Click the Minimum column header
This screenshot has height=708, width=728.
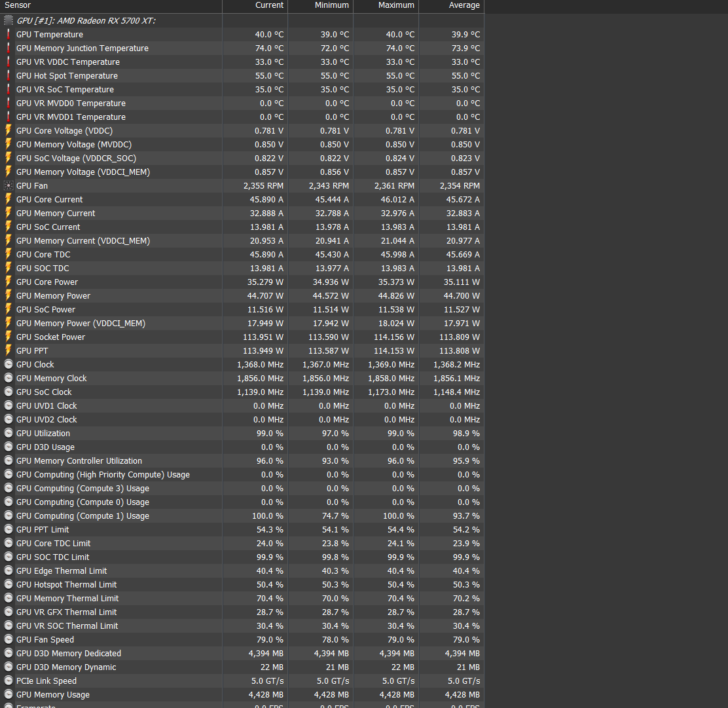320,6
